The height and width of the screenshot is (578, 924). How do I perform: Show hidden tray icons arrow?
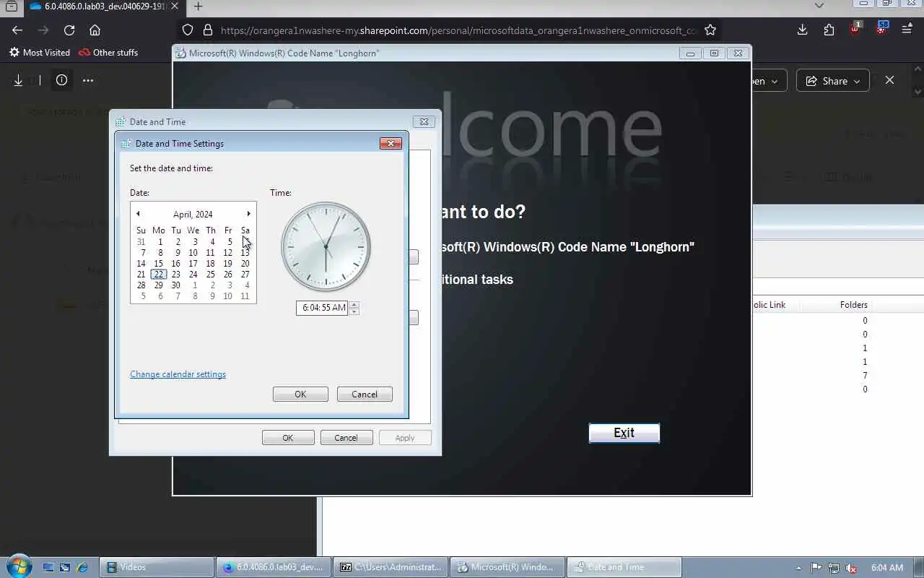click(x=798, y=568)
